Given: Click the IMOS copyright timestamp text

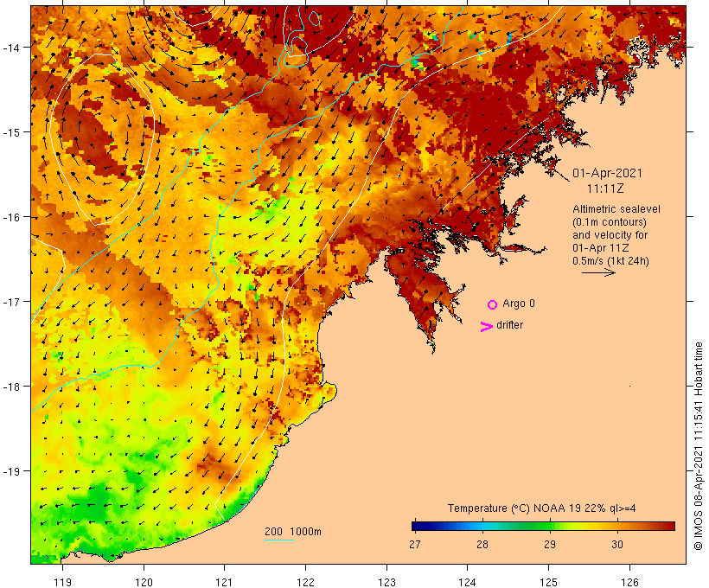Looking at the screenshot, I should [x=698, y=446].
